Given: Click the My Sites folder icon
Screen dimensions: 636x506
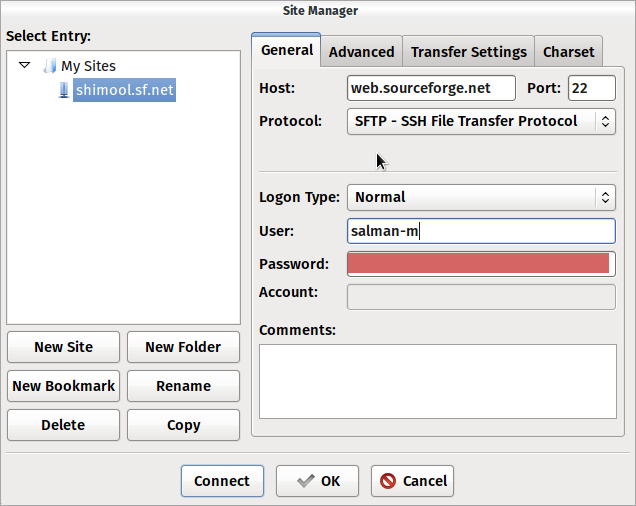Looking at the screenshot, I should 49,67.
